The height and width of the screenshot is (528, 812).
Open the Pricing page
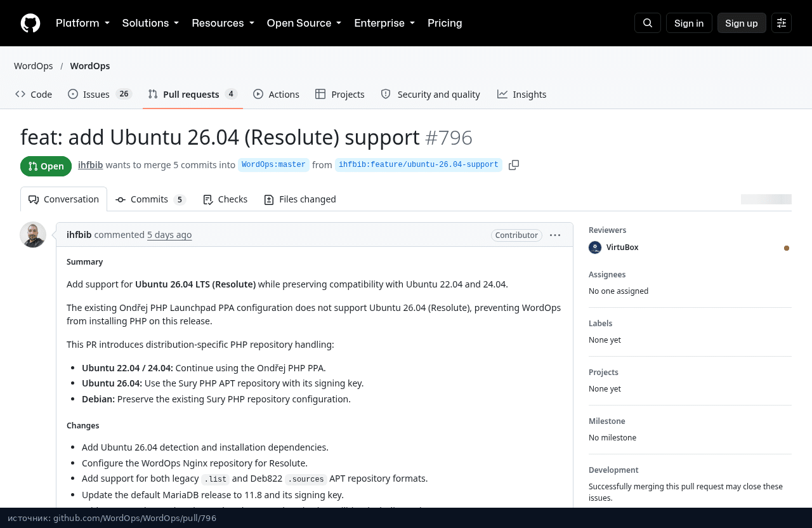pyautogui.click(x=445, y=23)
